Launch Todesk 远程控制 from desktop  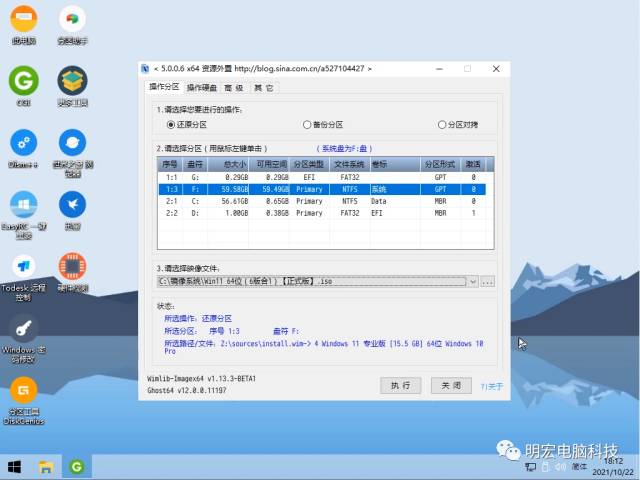tap(24, 278)
